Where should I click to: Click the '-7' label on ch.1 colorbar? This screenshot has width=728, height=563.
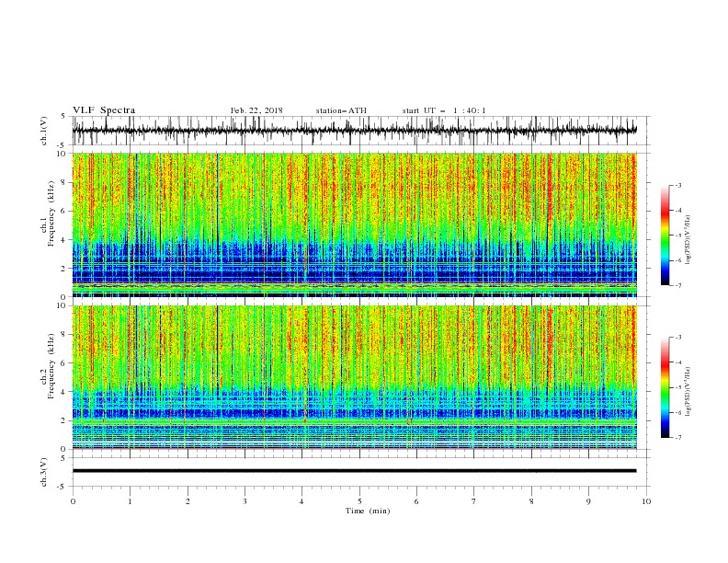pos(677,285)
